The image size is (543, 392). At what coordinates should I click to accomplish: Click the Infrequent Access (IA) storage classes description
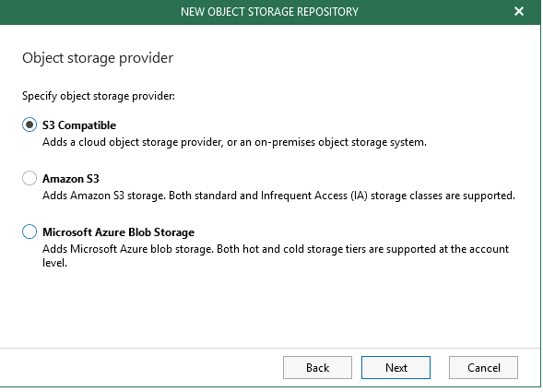(278, 196)
